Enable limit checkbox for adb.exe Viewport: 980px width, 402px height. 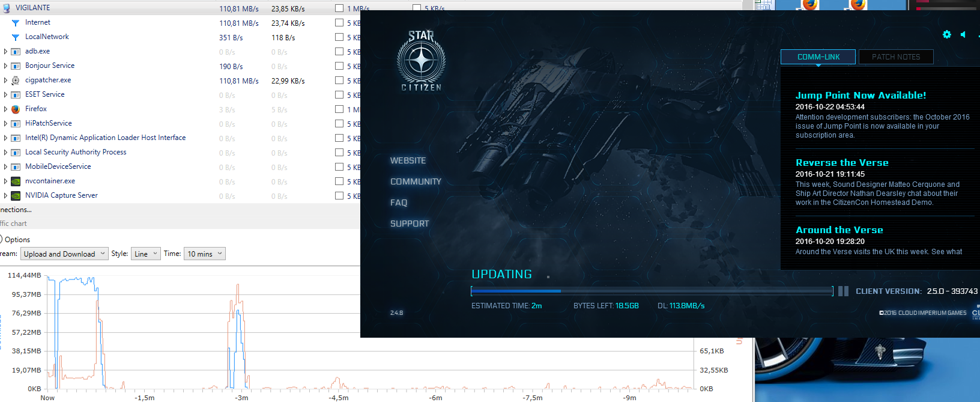click(x=339, y=52)
